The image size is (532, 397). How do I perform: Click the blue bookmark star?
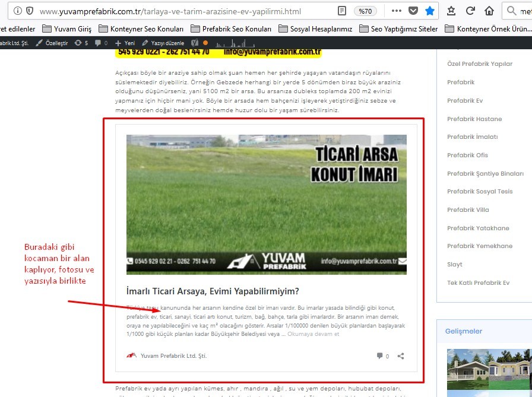[x=429, y=11]
